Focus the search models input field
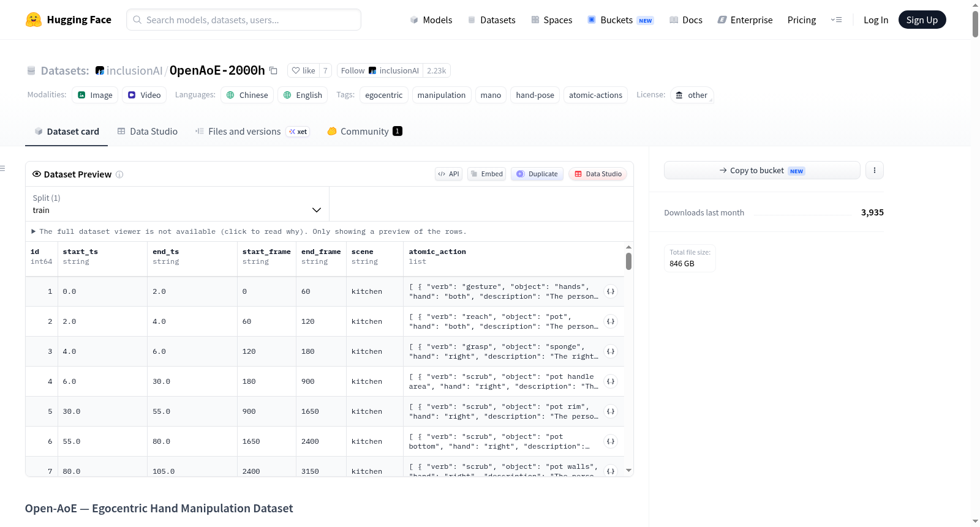 244,20
